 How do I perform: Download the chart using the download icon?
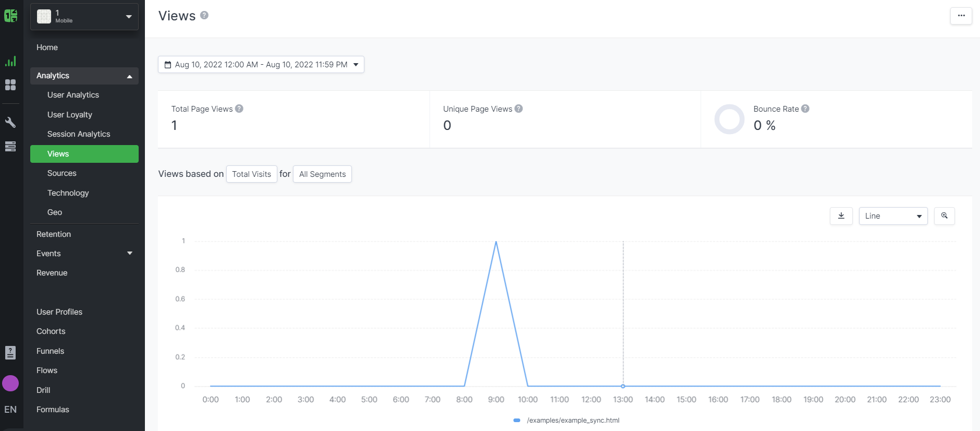click(x=841, y=216)
